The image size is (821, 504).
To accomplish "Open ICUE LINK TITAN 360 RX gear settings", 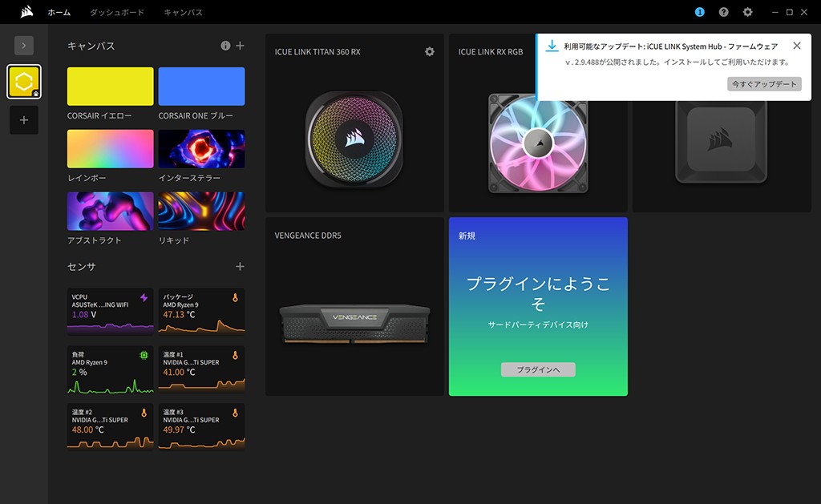I will (x=430, y=51).
